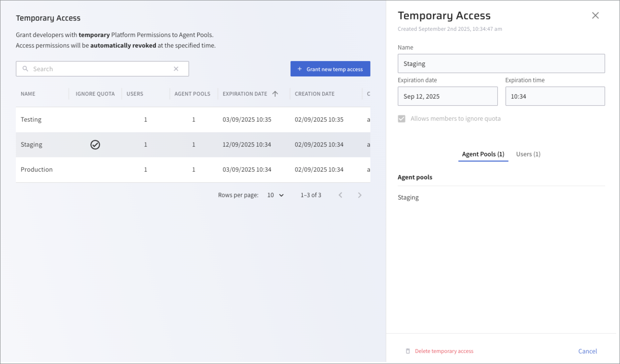Toggle Allows members to ignore quota checkbox
Screen dimensions: 620x364
[402, 119]
